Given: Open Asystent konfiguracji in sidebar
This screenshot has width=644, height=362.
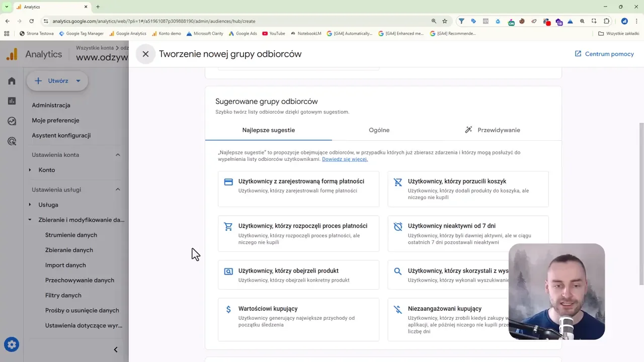Looking at the screenshot, I should [61, 135].
